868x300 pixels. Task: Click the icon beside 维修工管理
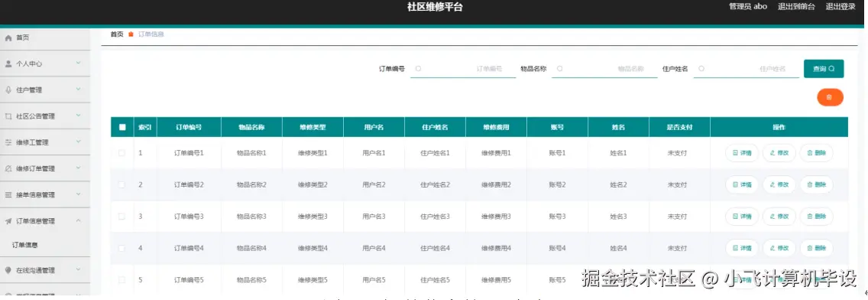tap(8, 142)
